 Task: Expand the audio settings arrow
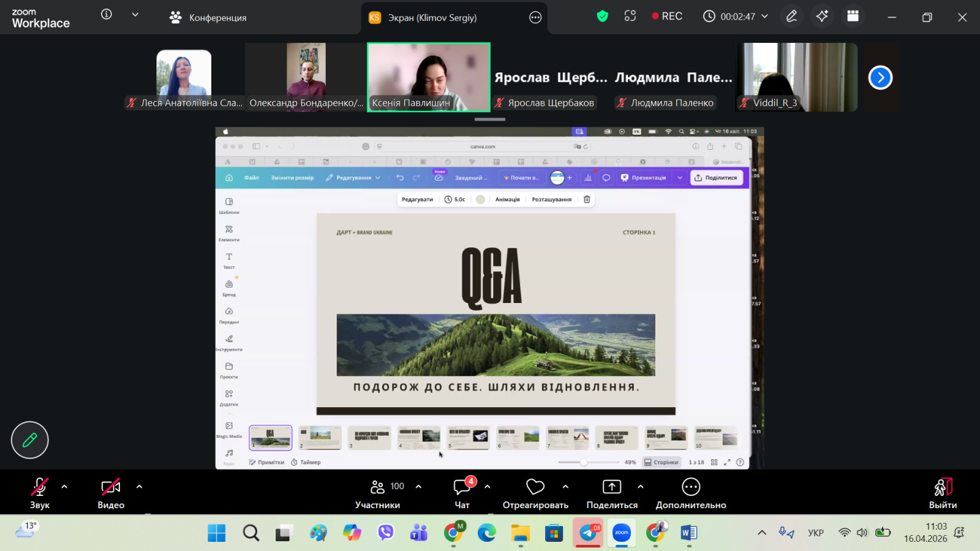pos(64,487)
